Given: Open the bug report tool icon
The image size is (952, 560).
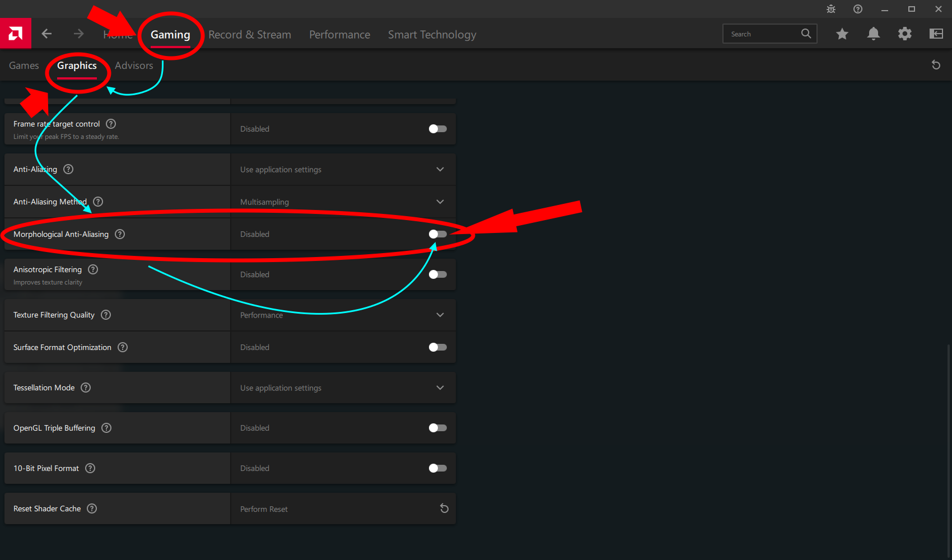Looking at the screenshot, I should click(831, 9).
